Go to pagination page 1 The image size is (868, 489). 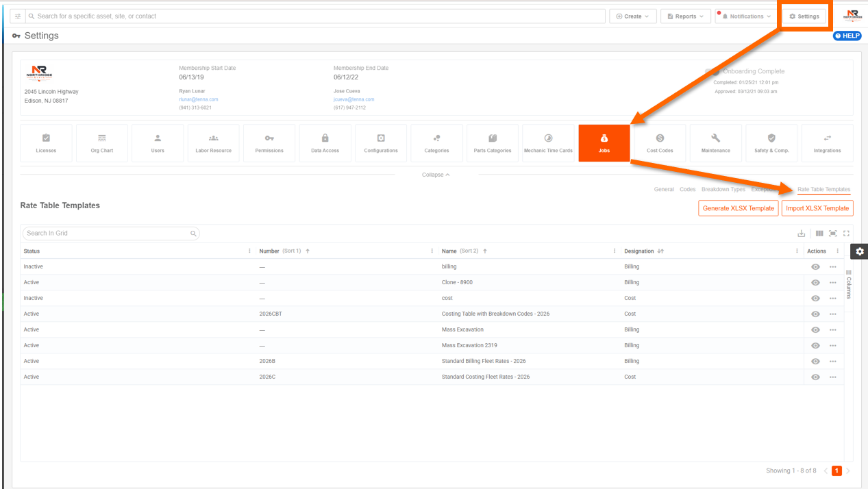pos(836,471)
